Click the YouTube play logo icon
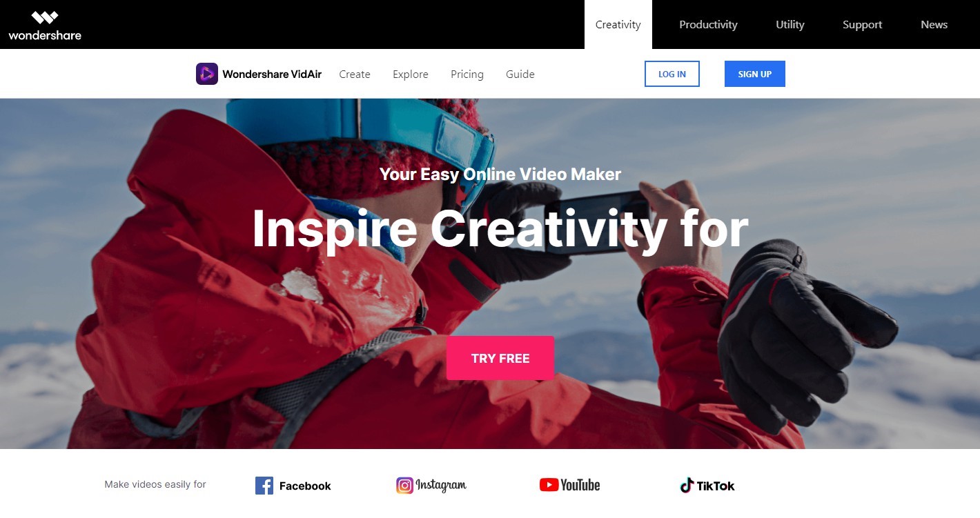Image resolution: width=980 pixels, height=518 pixels. click(x=549, y=485)
